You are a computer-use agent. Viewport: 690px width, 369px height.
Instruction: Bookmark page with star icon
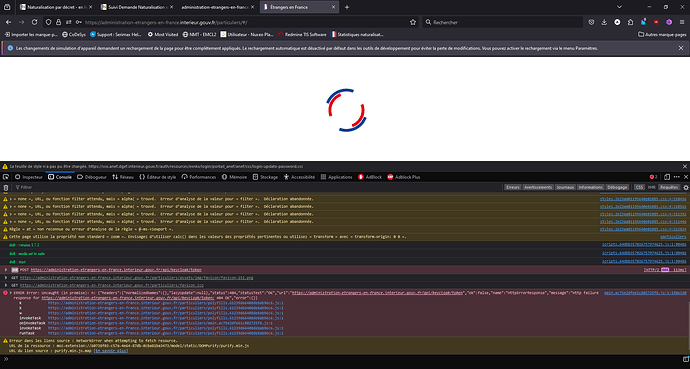(x=413, y=22)
